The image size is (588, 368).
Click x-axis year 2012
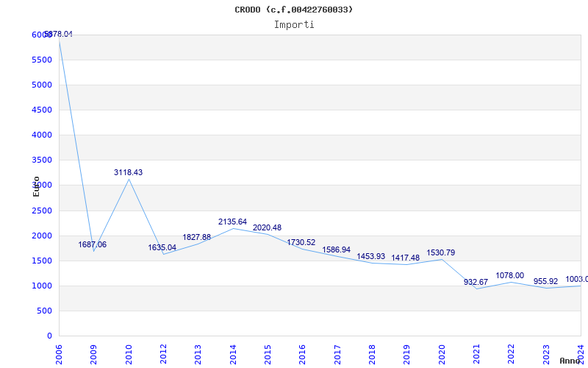click(163, 355)
